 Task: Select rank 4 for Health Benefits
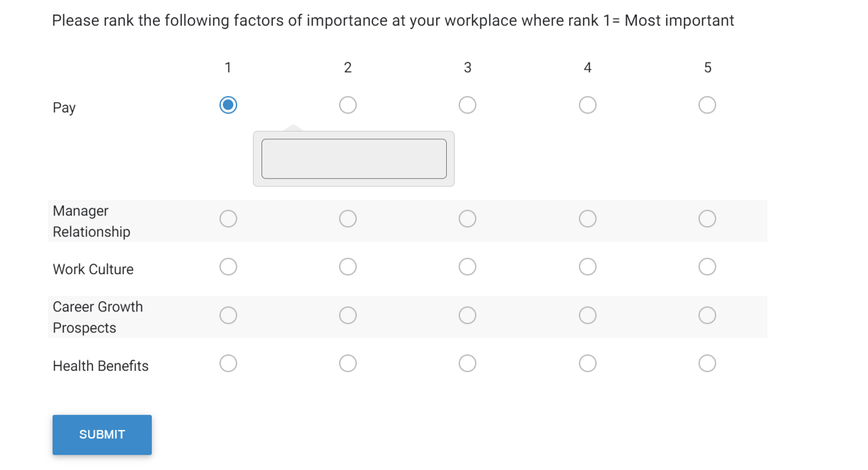click(x=587, y=363)
